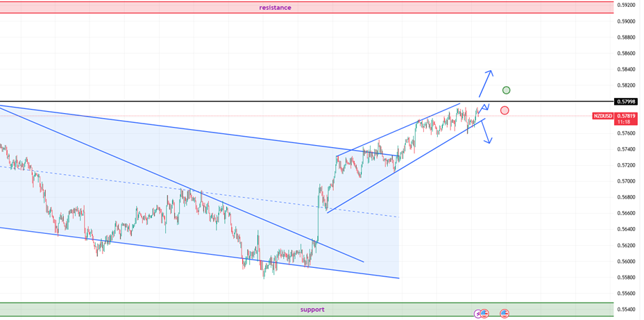Click the red 0.57819 current price label

[626, 115]
